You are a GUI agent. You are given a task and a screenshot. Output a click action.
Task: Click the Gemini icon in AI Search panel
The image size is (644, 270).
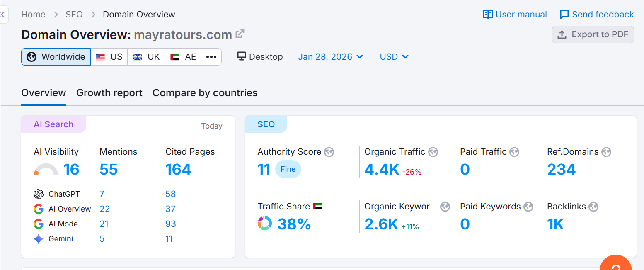pyautogui.click(x=39, y=238)
